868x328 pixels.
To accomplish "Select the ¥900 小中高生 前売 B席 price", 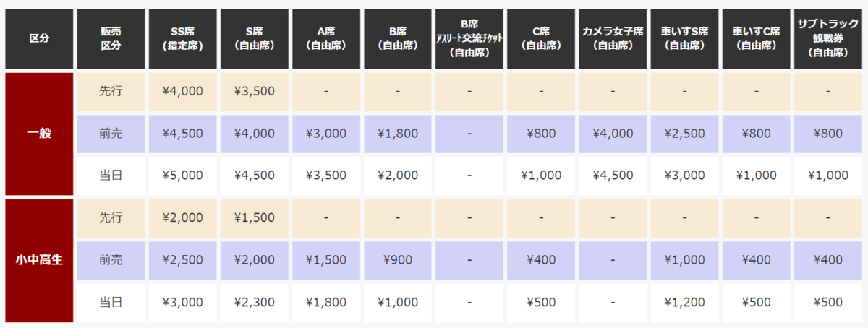I will 397,260.
